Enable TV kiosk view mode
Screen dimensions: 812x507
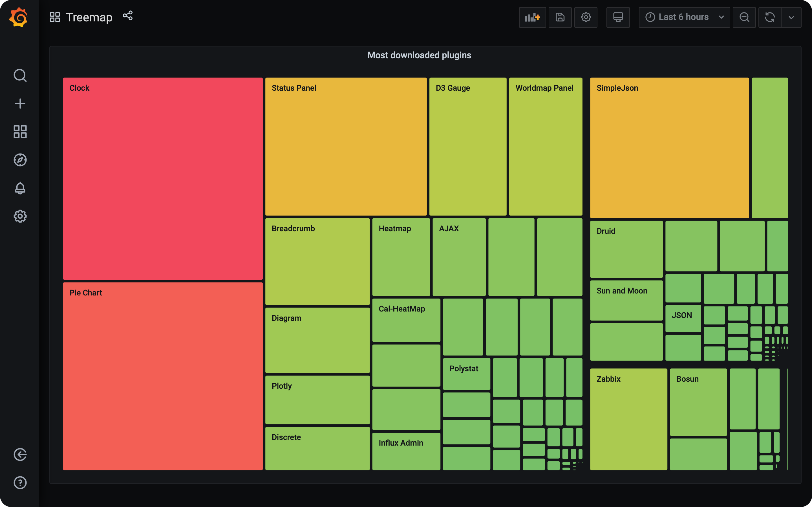tap(618, 17)
